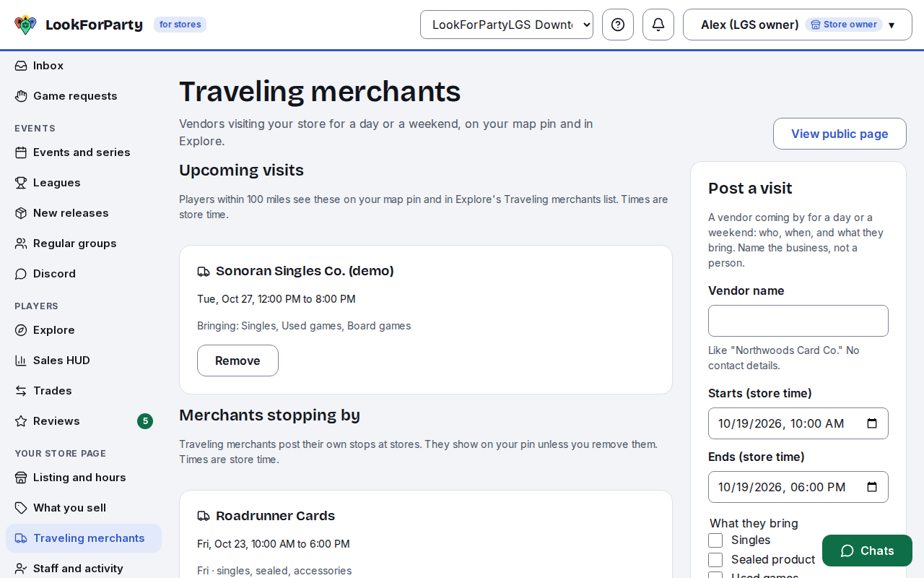924x578 pixels.
Task: Open the store selector dropdown
Action: (x=507, y=25)
